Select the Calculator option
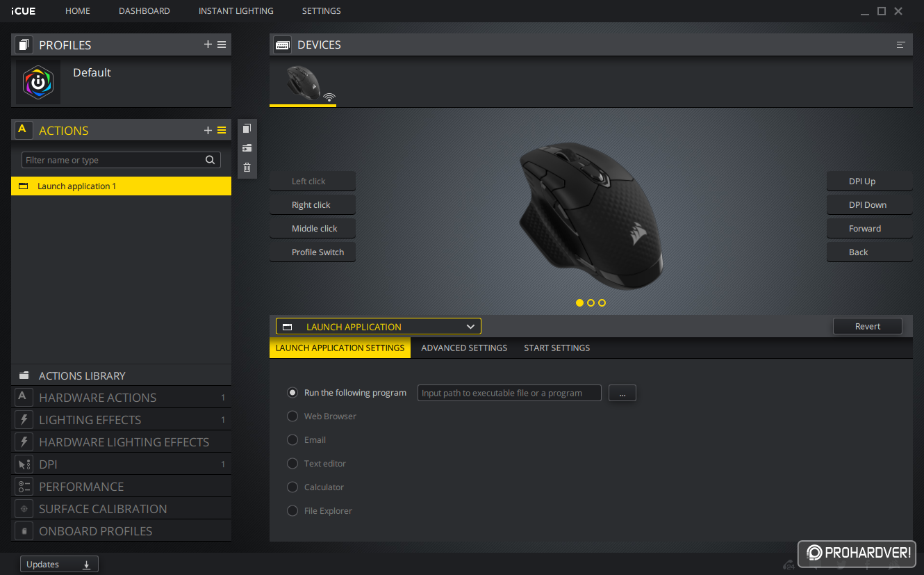Screen dimensions: 924x575 (x=292, y=487)
